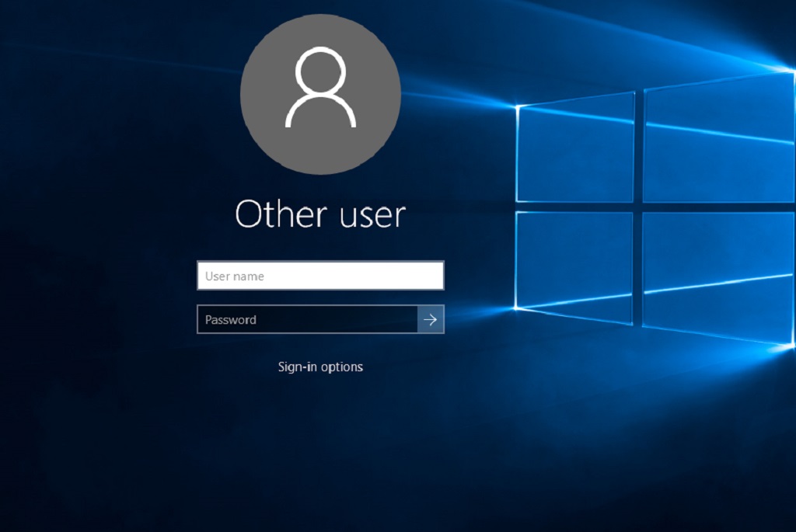The height and width of the screenshot is (532, 796).
Task: Focus the Password field
Action: coord(307,319)
